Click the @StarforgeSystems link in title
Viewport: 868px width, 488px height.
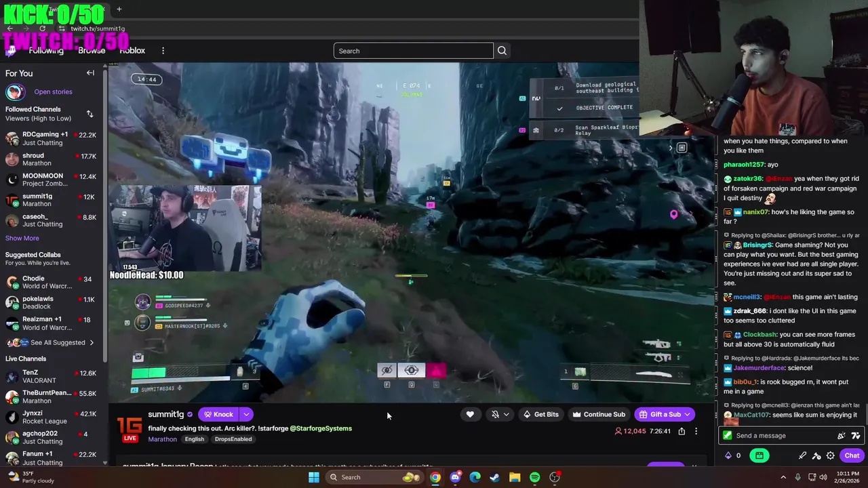[x=322, y=428]
